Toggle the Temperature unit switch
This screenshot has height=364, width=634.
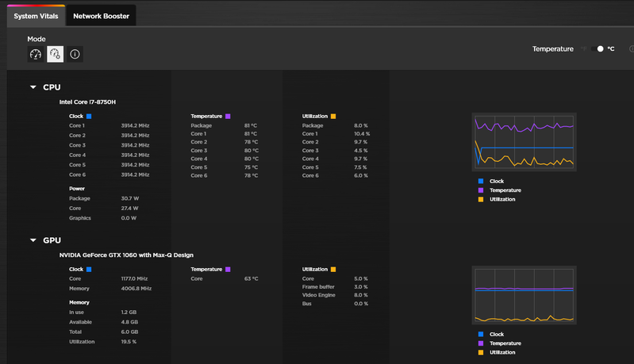pyautogui.click(x=598, y=49)
